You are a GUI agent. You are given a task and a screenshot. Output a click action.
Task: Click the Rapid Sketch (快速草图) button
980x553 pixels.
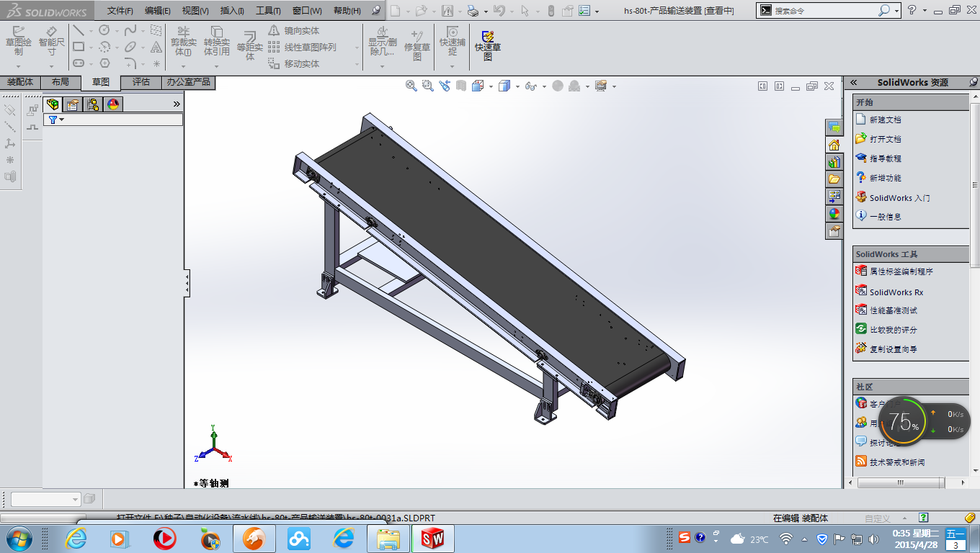[x=488, y=45]
